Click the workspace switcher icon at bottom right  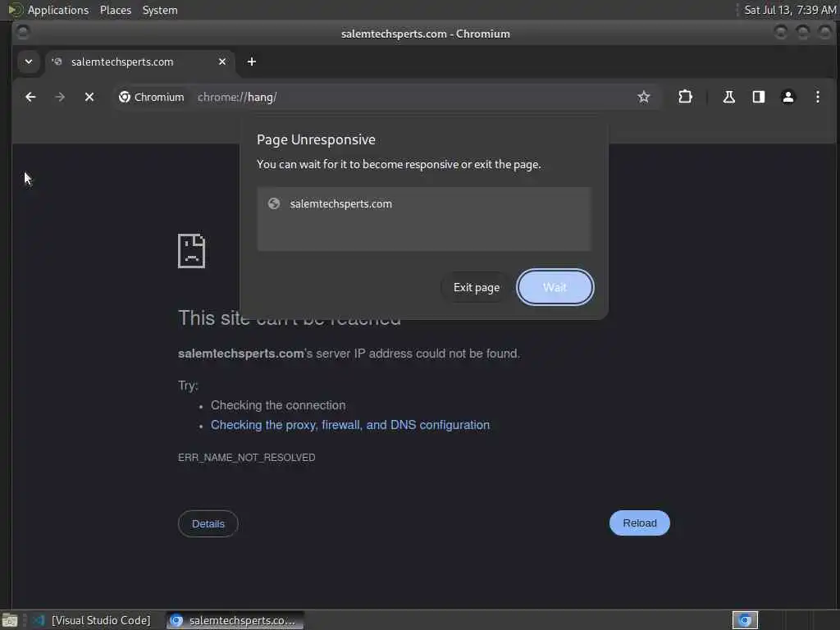pyautogui.click(x=745, y=620)
